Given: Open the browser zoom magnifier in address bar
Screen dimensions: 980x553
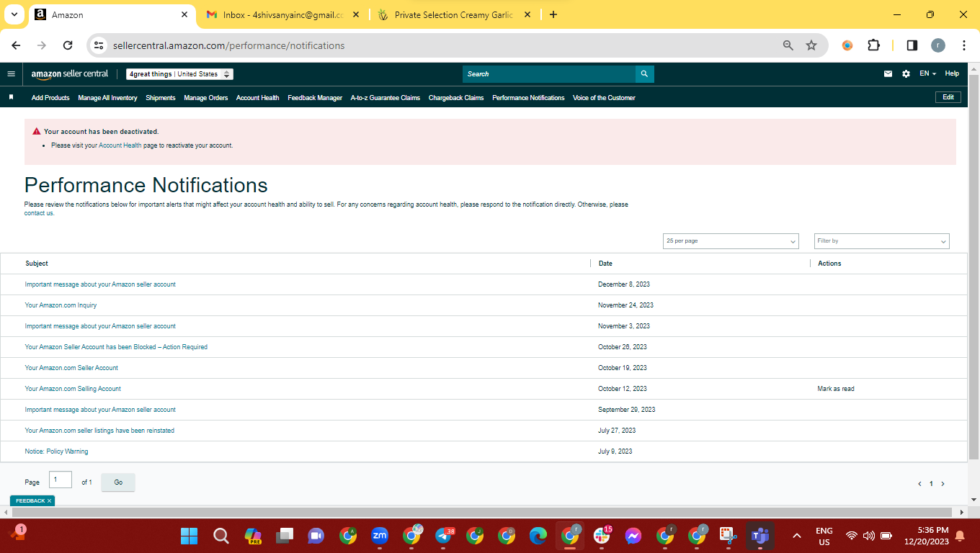Looking at the screenshot, I should point(788,45).
